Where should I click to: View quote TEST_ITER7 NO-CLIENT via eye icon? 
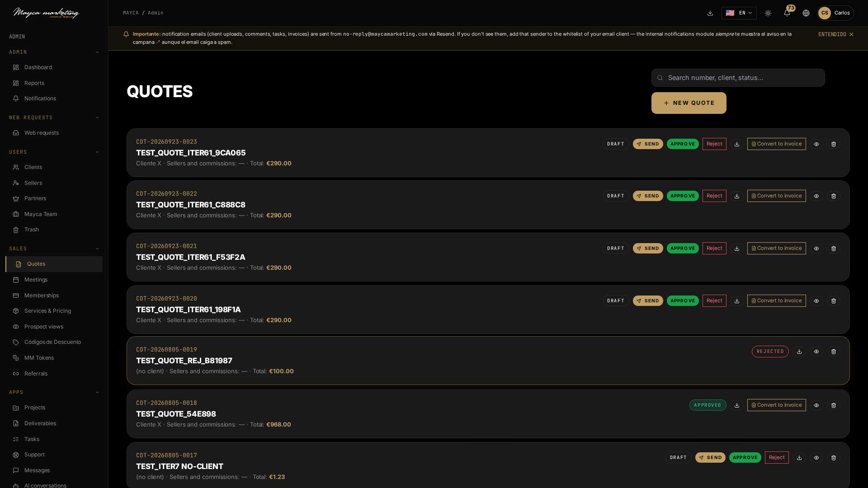point(816,458)
